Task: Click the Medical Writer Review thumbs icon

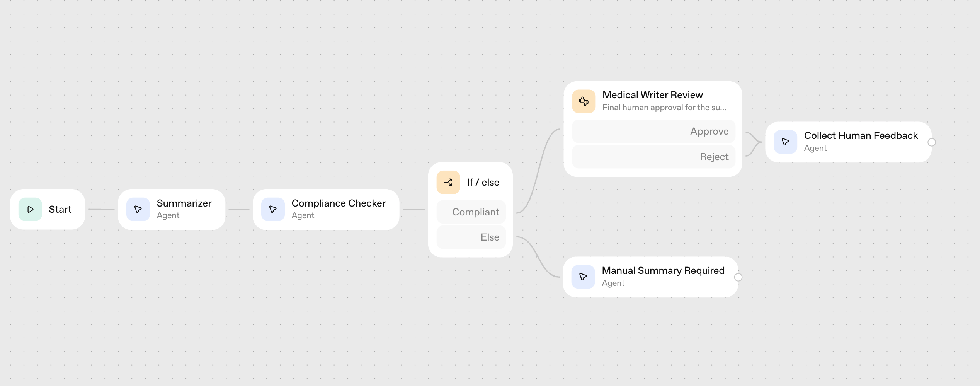Action: [584, 101]
